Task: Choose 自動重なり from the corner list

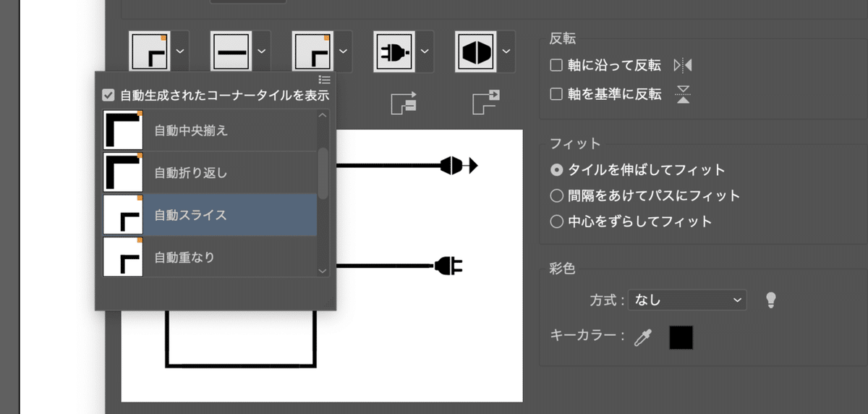Action: coord(210,257)
